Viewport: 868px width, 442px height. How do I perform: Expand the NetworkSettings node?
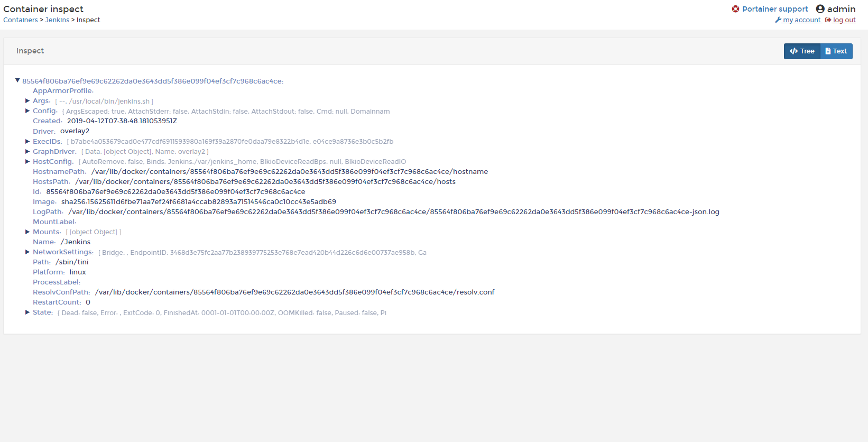(x=27, y=252)
